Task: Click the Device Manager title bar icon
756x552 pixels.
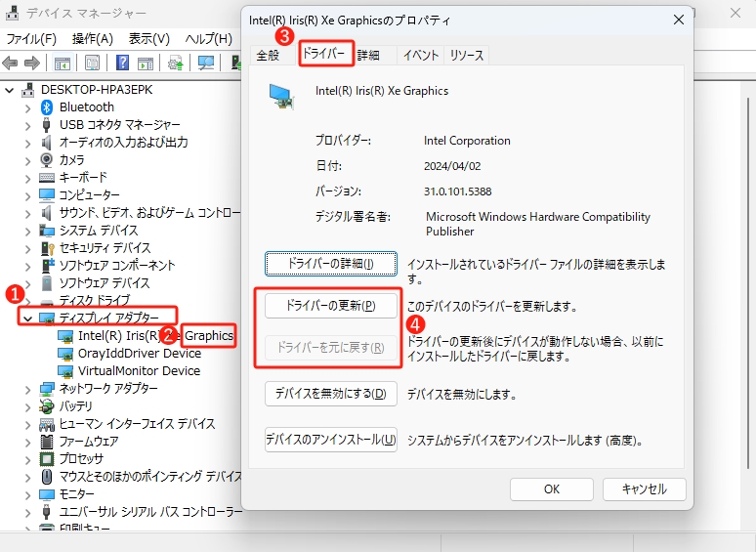Action: click(12, 13)
